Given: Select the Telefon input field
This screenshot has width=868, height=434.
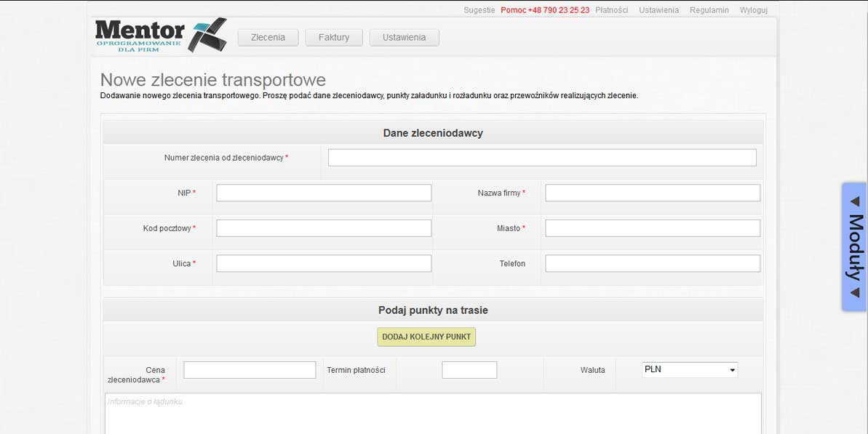Looking at the screenshot, I should [x=653, y=263].
